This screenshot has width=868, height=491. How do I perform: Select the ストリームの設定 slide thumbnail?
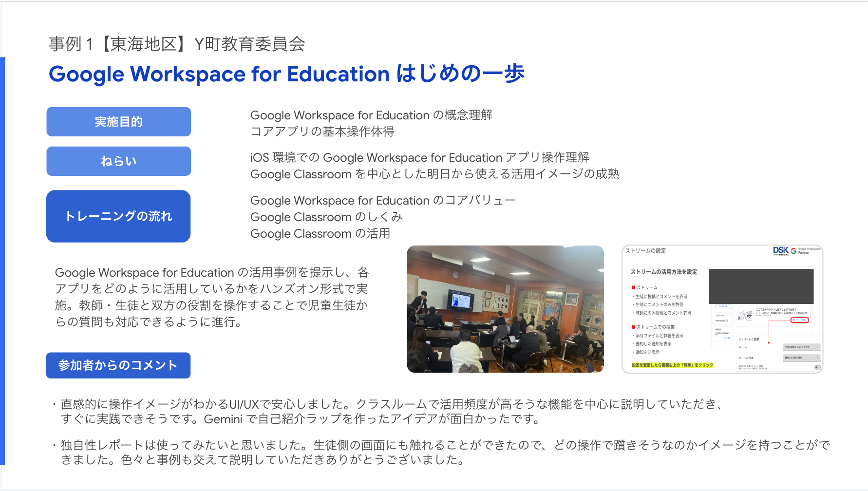722,309
